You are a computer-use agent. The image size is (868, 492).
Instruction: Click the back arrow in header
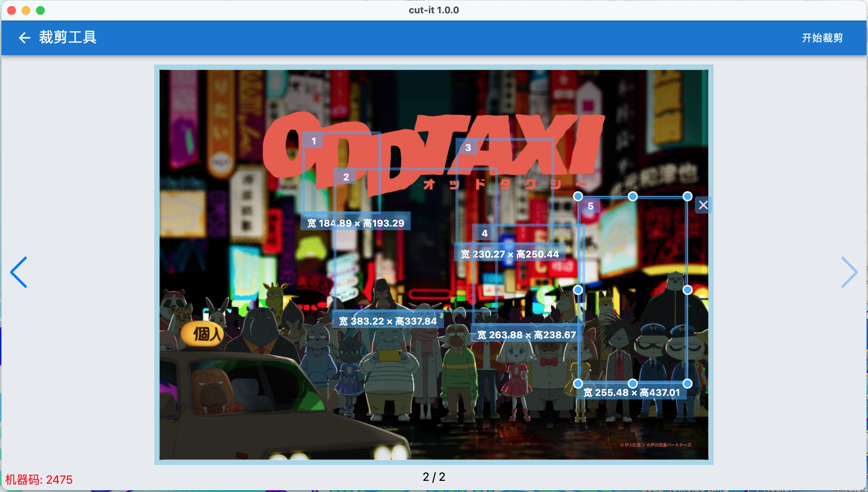[x=24, y=37]
